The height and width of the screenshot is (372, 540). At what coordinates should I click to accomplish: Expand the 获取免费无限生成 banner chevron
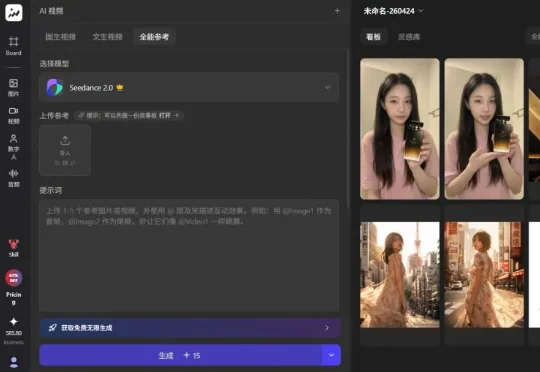327,328
